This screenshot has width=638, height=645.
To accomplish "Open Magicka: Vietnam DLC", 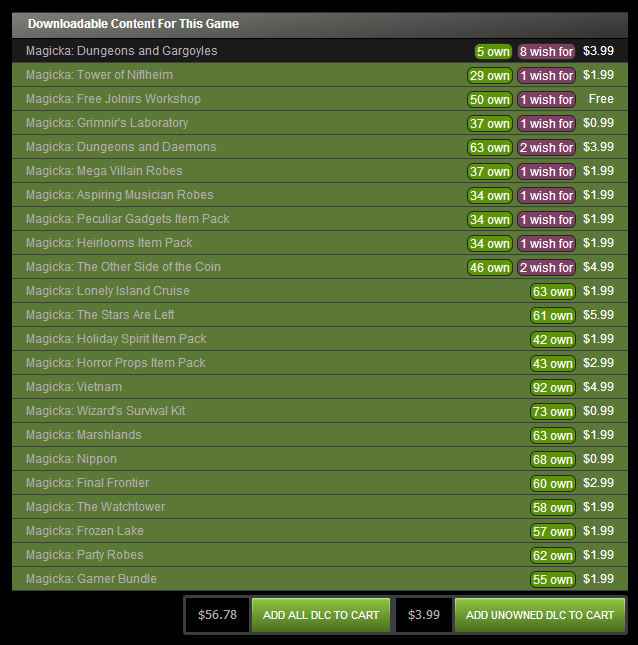I will click(320, 387).
